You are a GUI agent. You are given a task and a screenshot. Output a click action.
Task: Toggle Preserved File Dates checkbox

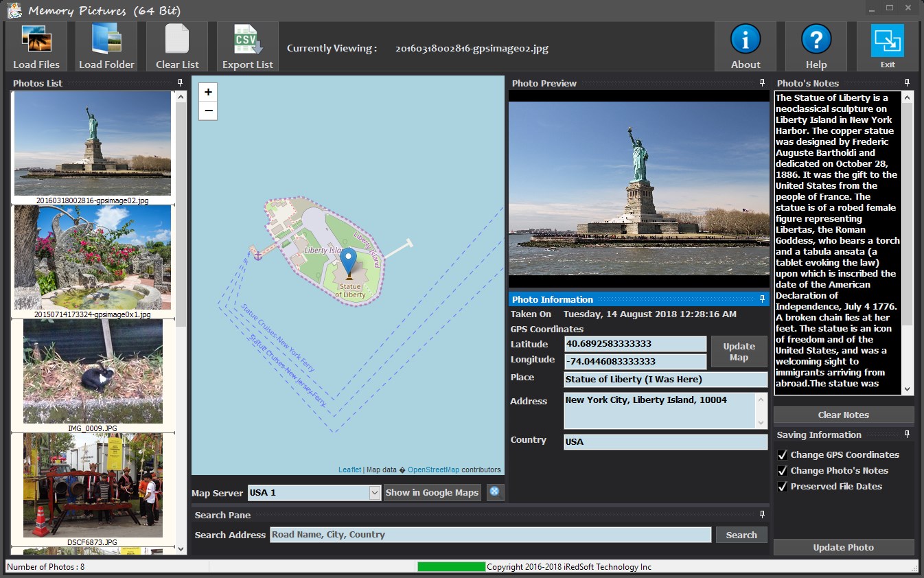[782, 486]
